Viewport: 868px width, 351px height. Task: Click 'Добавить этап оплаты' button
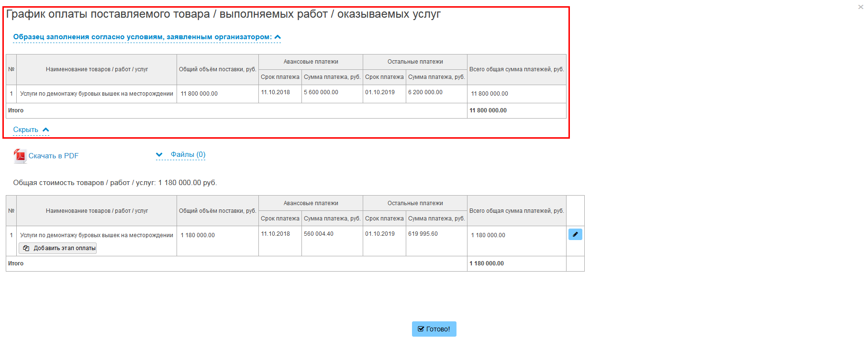[58, 248]
